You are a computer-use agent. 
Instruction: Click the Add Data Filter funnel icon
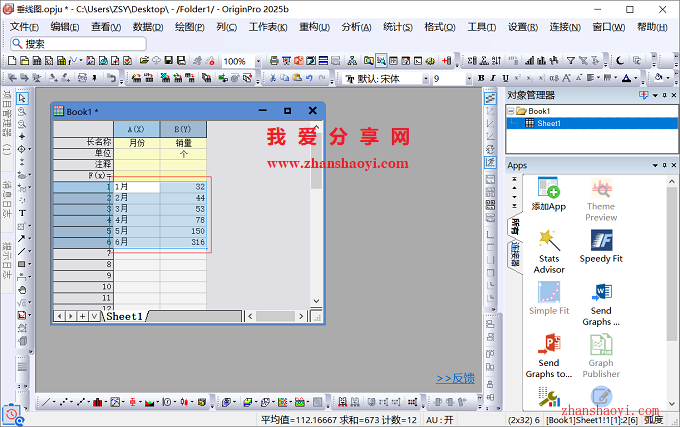pos(571,61)
